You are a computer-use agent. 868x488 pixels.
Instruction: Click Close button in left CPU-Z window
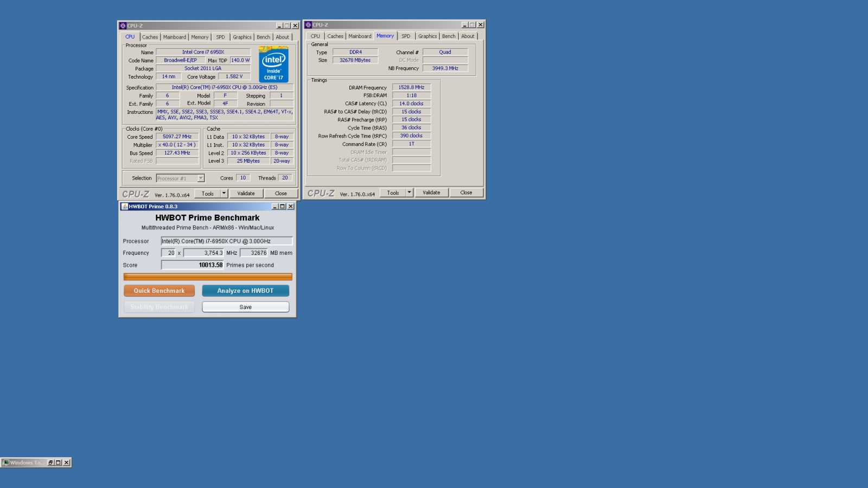tap(281, 194)
